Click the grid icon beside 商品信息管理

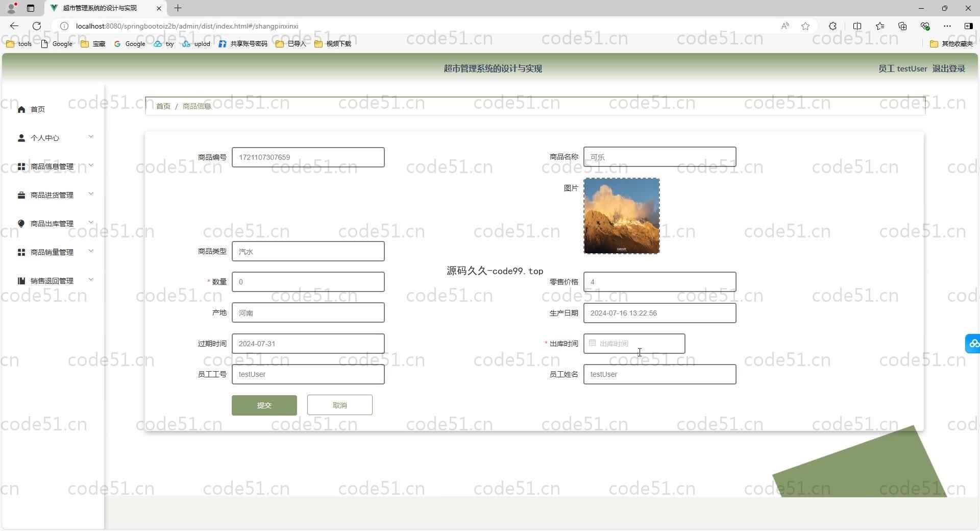pyautogui.click(x=21, y=166)
